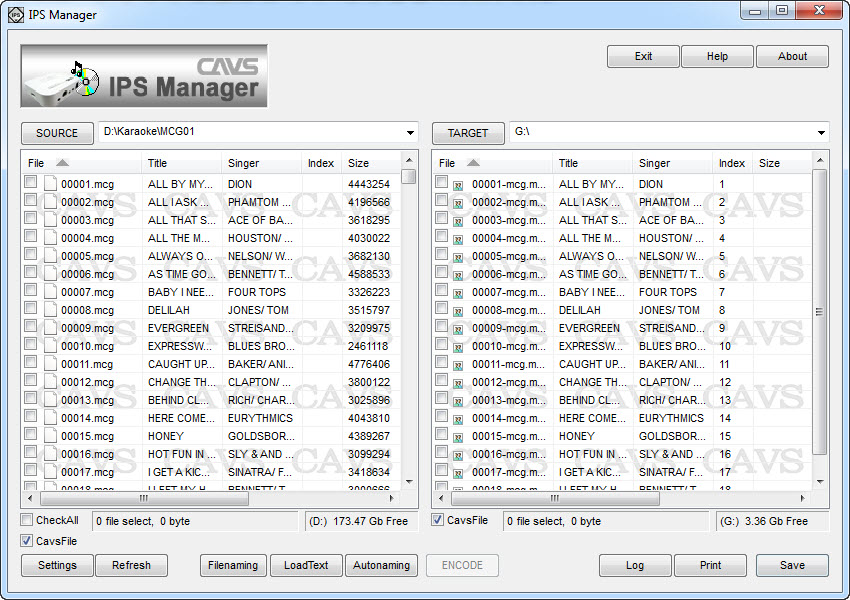Click the target list vertical scrollbar
The height and width of the screenshot is (600, 850).
tap(820, 311)
